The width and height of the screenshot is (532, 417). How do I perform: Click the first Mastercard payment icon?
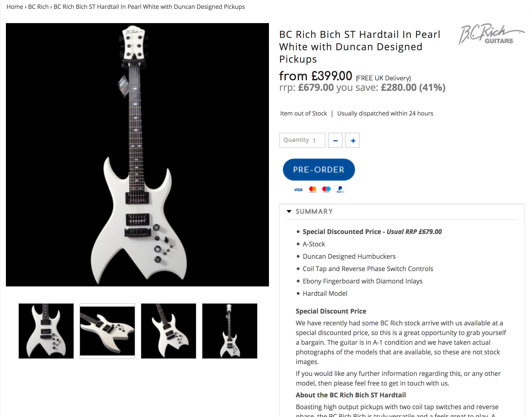click(313, 190)
